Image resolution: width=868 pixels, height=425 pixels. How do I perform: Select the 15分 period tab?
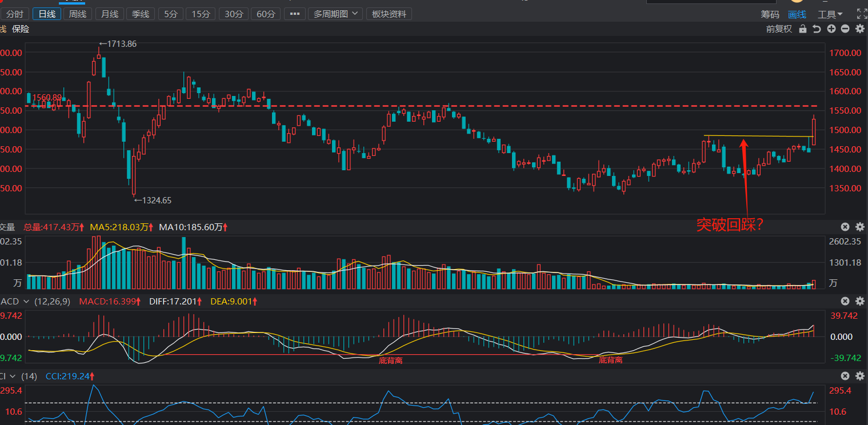pyautogui.click(x=201, y=14)
